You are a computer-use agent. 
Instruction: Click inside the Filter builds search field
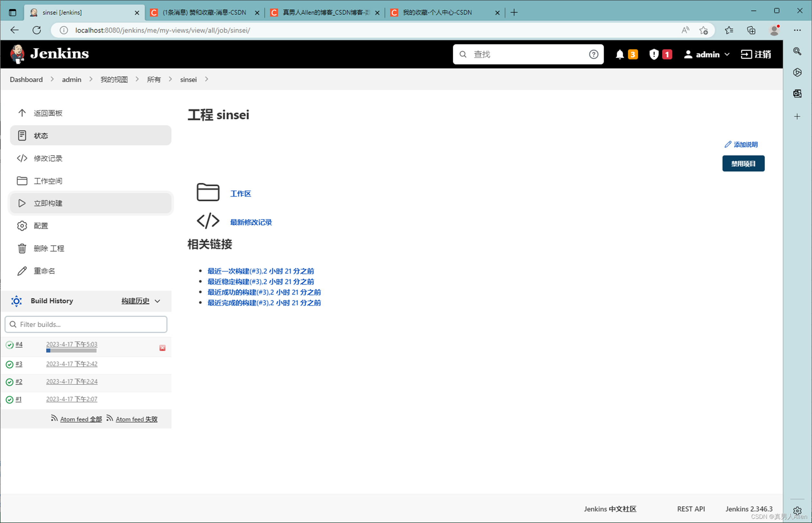coord(86,324)
